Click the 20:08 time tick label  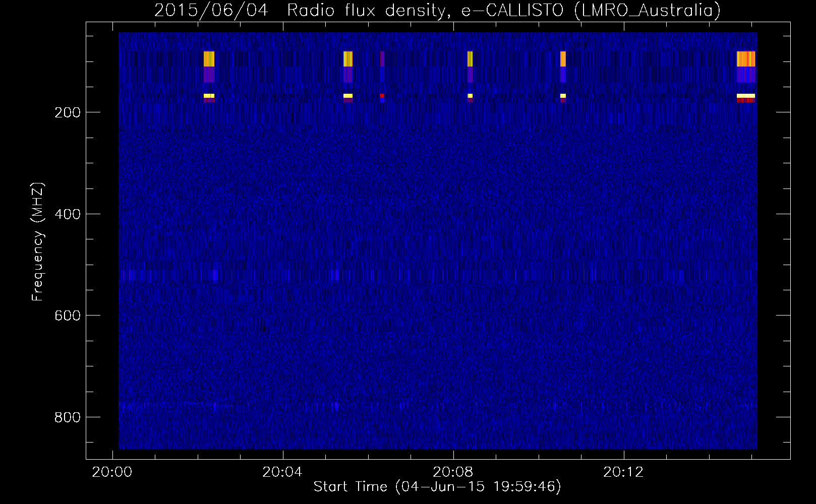453,472
